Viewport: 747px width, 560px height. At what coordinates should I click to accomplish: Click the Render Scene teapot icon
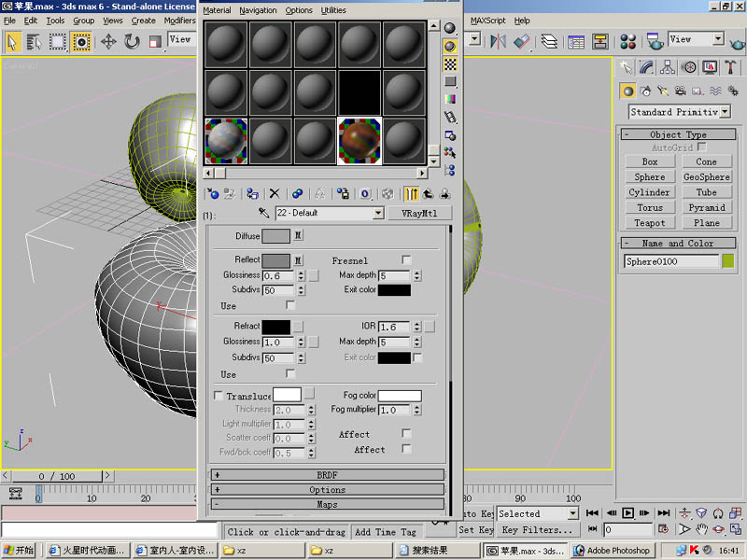[x=655, y=41]
